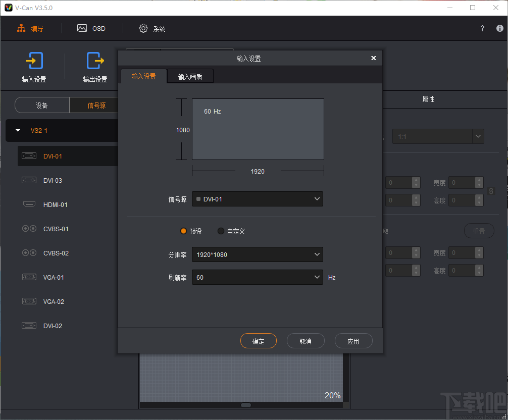Screen dimensions: 508x420
Task: Switch to the 设备 tab
Action: (42, 105)
